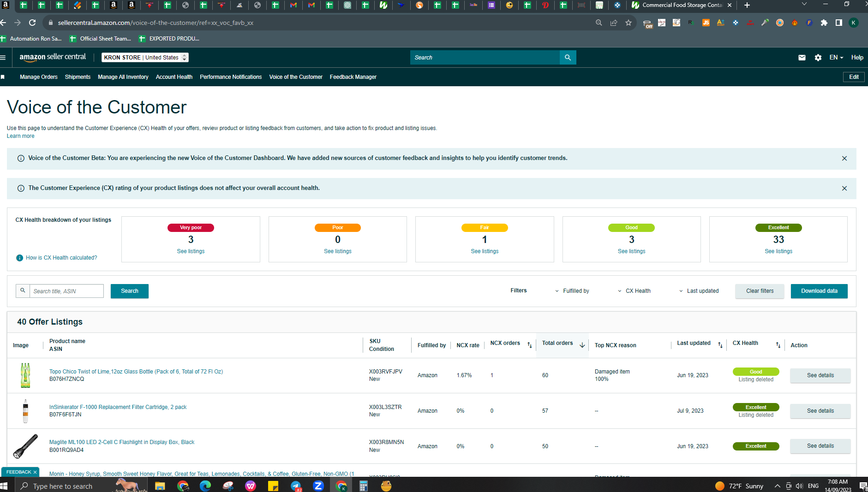Go to Shipments
Viewport: 868px width, 492px height.
click(78, 77)
